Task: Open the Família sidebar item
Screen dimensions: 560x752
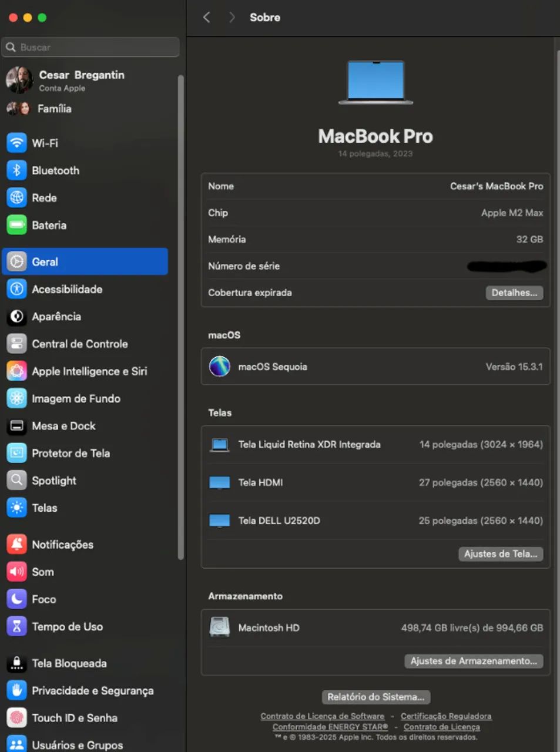Action: coord(40,109)
